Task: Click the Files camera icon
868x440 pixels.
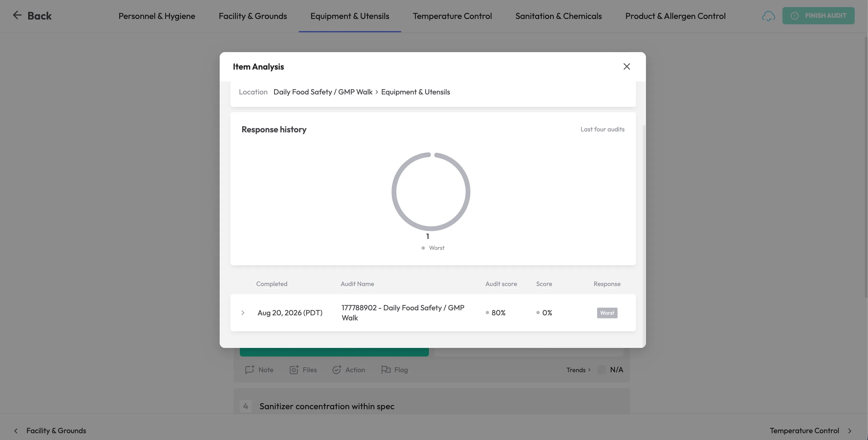Action: 294,370
